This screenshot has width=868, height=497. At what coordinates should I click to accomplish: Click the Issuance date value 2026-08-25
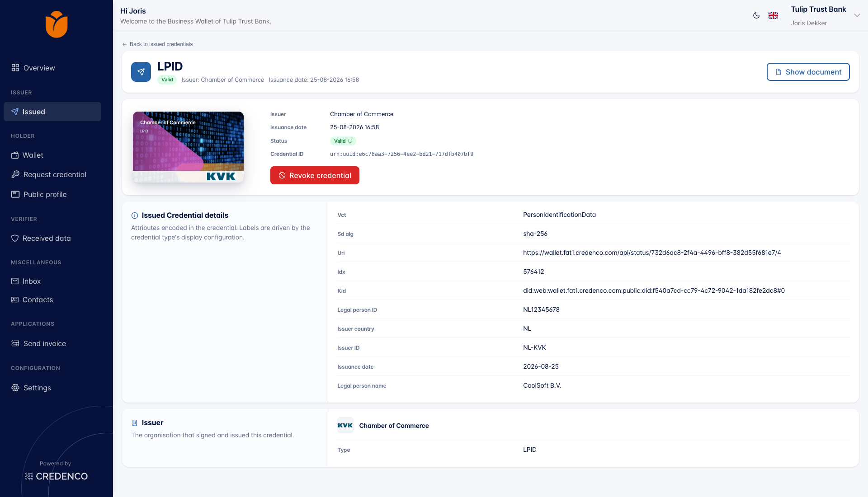(x=541, y=366)
